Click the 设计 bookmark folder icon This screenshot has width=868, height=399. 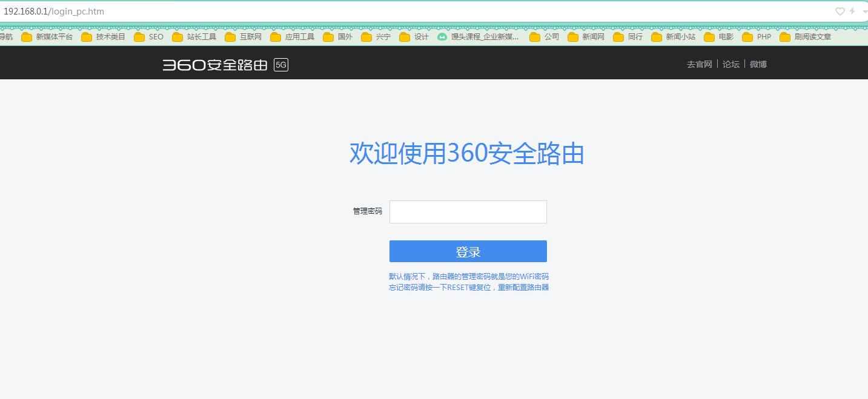[x=405, y=36]
